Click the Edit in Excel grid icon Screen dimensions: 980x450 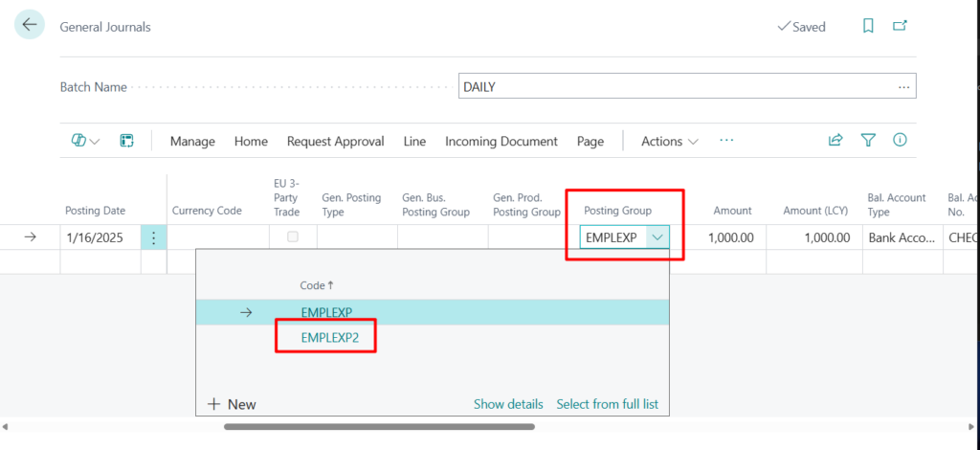tap(126, 141)
